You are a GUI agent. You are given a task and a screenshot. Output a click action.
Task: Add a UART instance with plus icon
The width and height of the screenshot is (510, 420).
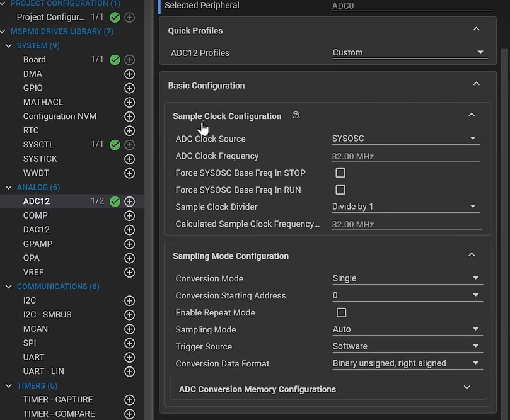(130, 357)
